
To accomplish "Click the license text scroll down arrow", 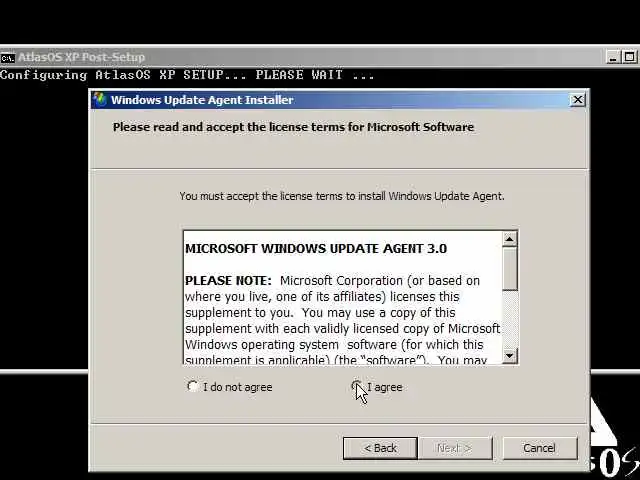I will point(509,356).
